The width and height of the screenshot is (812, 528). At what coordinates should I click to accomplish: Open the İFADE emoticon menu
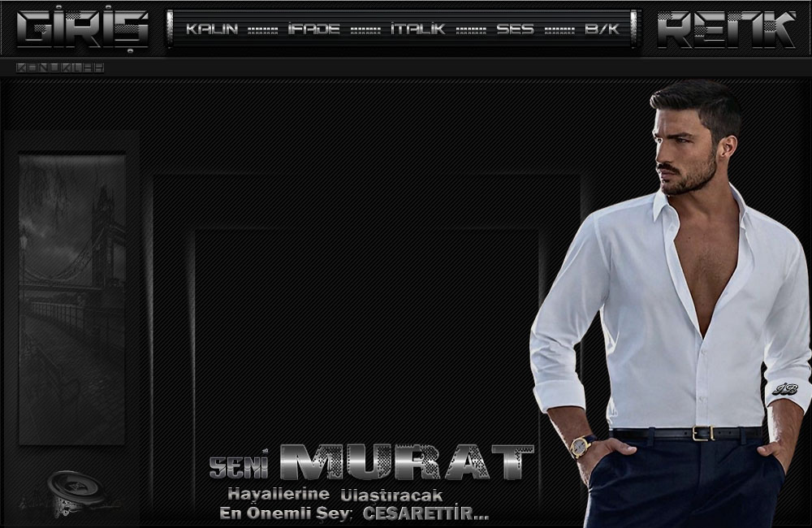tap(313, 29)
